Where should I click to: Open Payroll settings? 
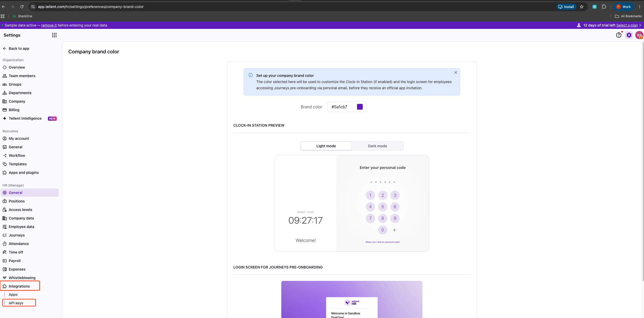point(30,261)
